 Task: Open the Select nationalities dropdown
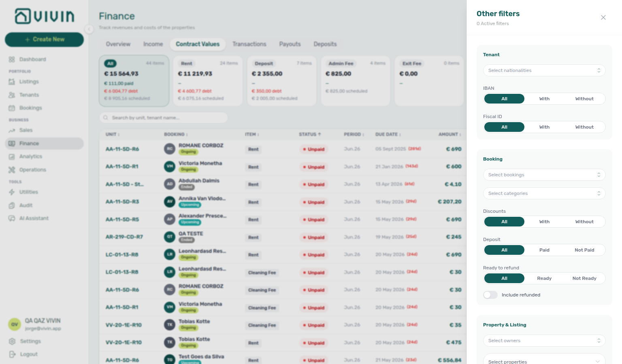tap(544, 70)
